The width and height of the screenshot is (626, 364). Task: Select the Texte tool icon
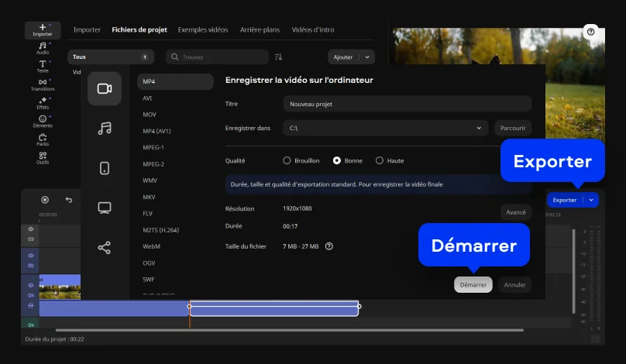tap(43, 65)
